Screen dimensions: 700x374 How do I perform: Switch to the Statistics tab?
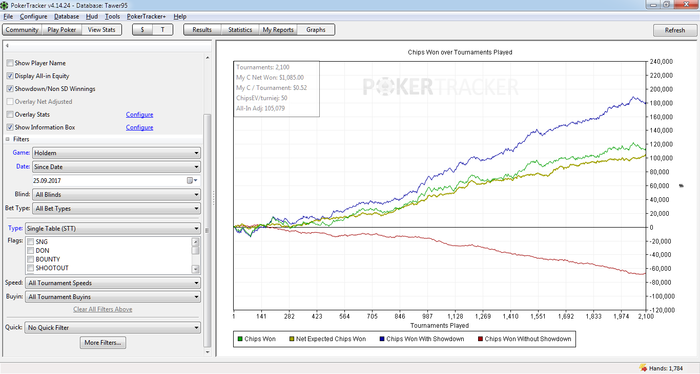(x=240, y=29)
